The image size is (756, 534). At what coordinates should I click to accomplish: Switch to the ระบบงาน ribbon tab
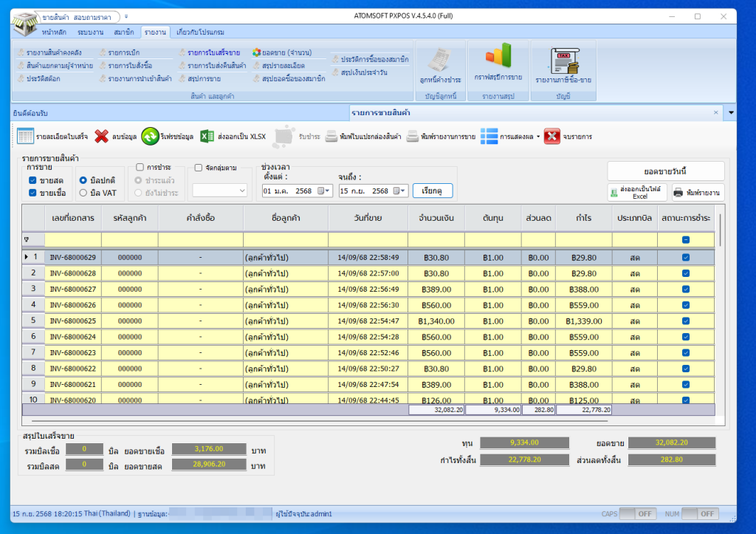point(90,32)
